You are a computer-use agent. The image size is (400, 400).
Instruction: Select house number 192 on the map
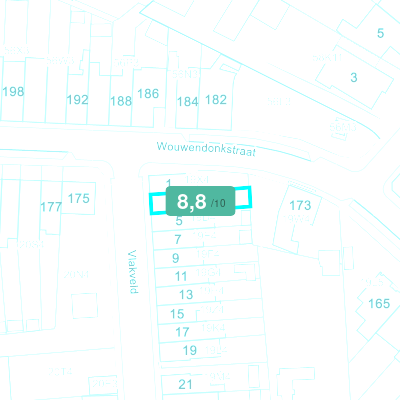(77, 100)
